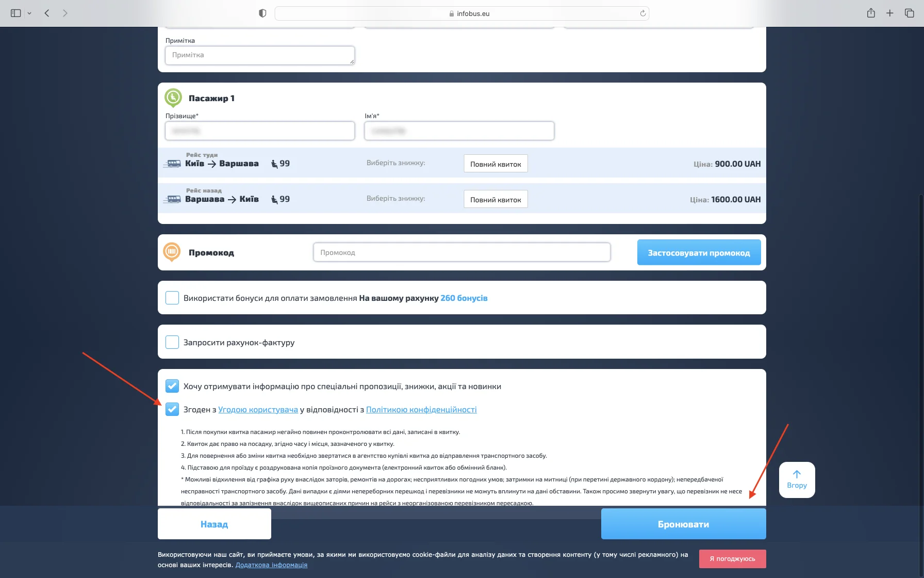The width and height of the screenshot is (924, 578).
Task: Click the green passenger seat icon
Action: coord(173,98)
